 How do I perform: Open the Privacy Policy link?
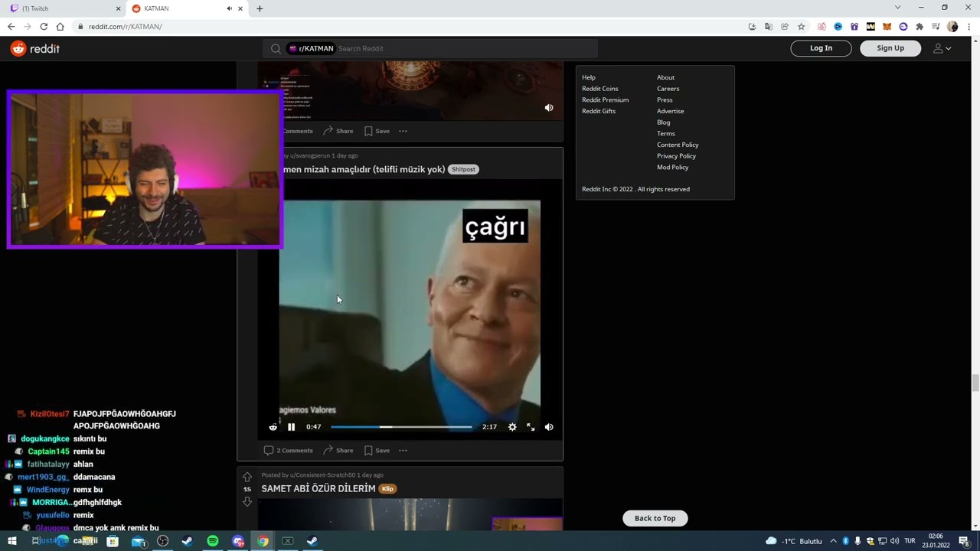tap(677, 156)
